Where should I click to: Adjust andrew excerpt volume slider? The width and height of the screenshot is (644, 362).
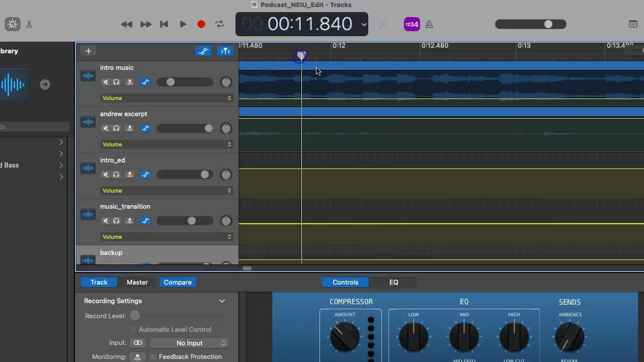[x=185, y=128]
